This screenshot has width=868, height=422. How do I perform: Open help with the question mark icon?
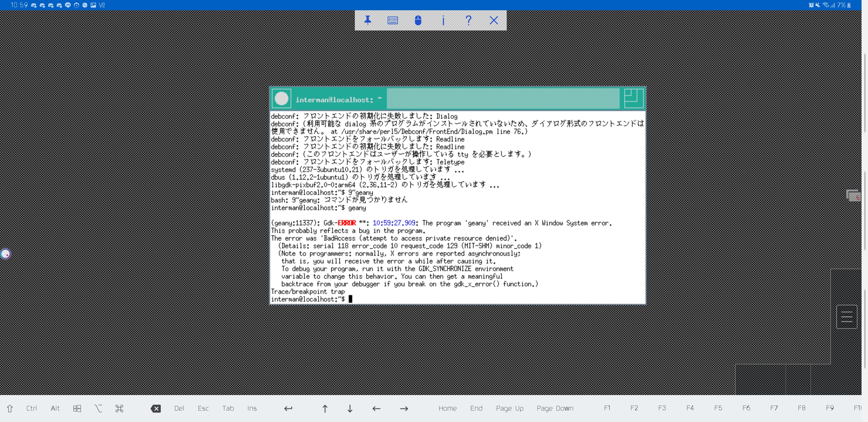(x=468, y=21)
